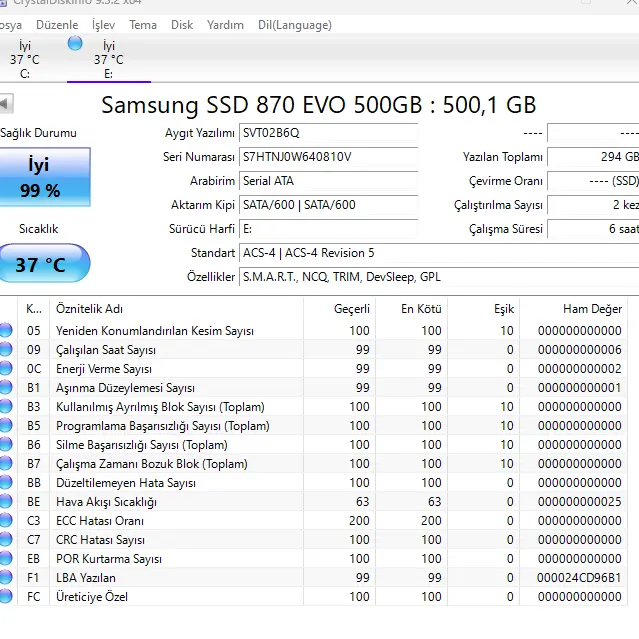639x639 pixels.
Task: Click status orb of attribute BE row
Action: (6, 501)
